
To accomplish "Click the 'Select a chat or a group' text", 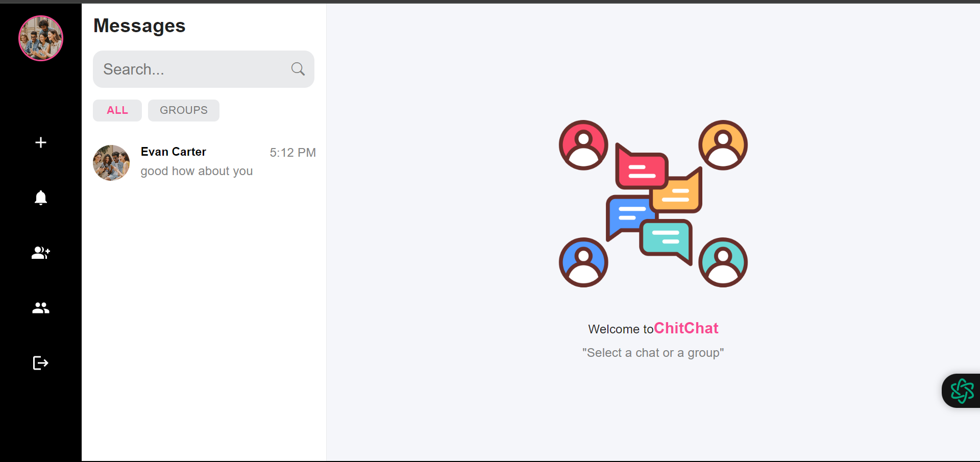I will (x=653, y=353).
